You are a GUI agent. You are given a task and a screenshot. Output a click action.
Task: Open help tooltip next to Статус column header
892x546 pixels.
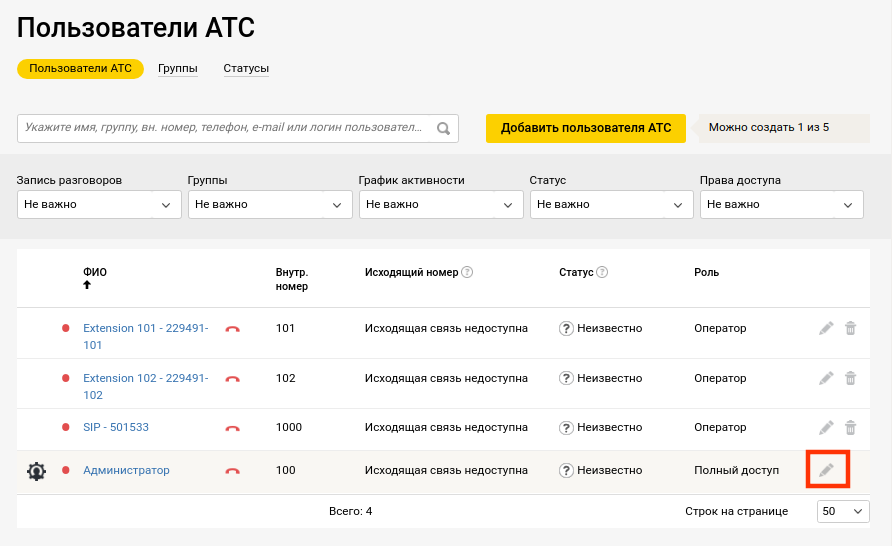(x=602, y=272)
